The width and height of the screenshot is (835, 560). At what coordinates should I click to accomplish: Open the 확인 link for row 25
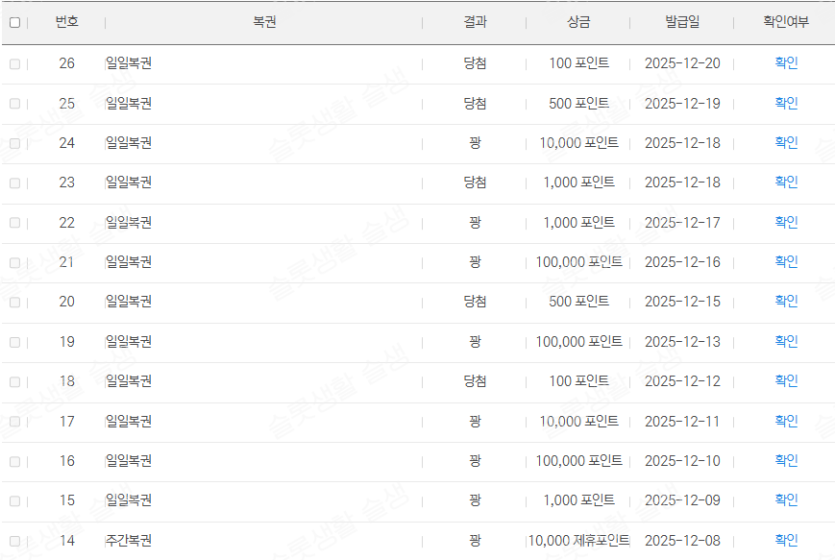(x=786, y=103)
